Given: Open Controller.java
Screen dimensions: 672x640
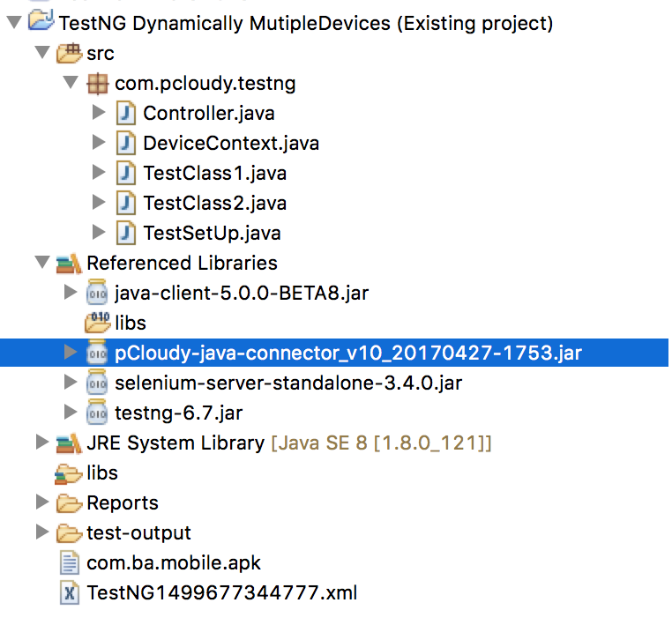Looking at the screenshot, I should tap(209, 114).
